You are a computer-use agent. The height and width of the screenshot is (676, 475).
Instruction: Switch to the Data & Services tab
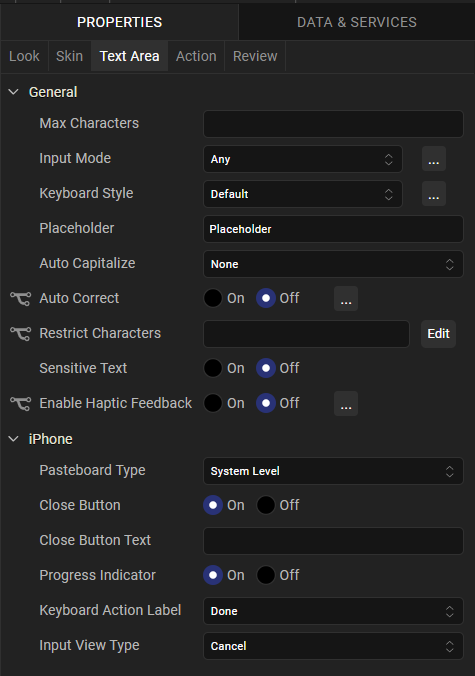tap(357, 22)
